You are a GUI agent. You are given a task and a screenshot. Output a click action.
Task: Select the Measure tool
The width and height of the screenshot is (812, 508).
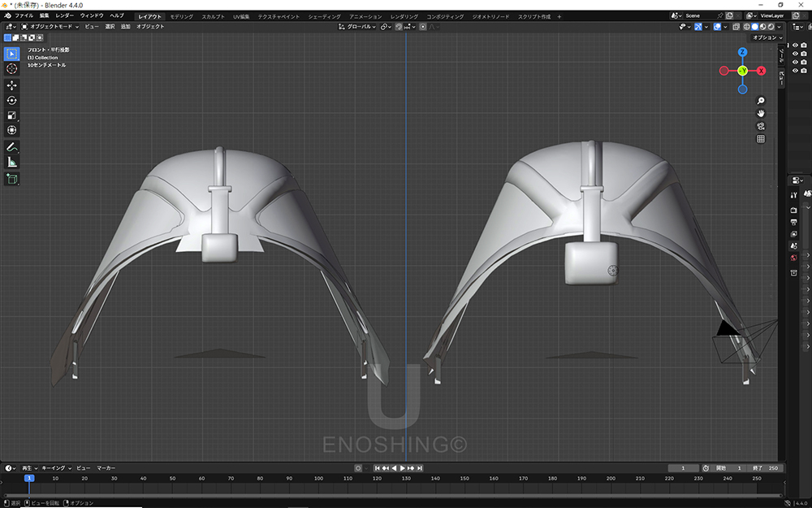tap(12, 163)
